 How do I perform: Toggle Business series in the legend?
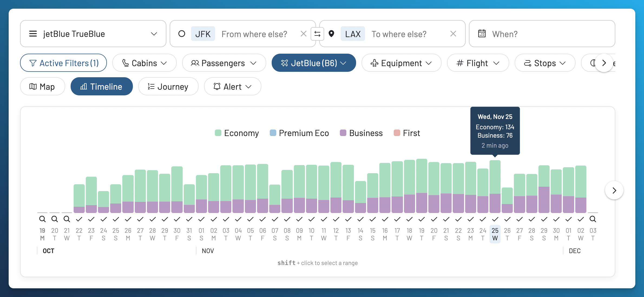point(361,133)
